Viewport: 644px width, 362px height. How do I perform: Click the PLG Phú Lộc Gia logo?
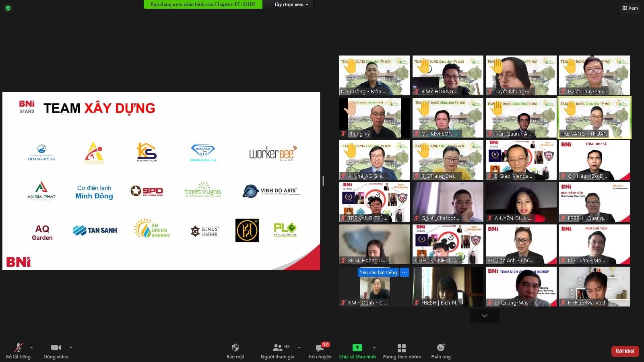pyautogui.click(x=285, y=230)
